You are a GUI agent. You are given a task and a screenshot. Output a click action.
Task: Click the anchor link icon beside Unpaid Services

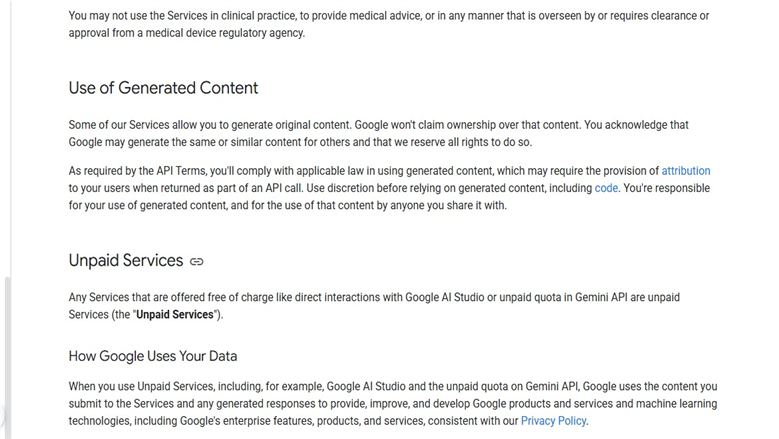coord(197,262)
